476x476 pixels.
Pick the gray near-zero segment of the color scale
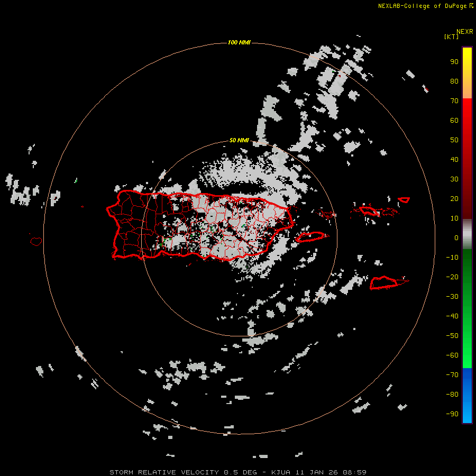467,234
